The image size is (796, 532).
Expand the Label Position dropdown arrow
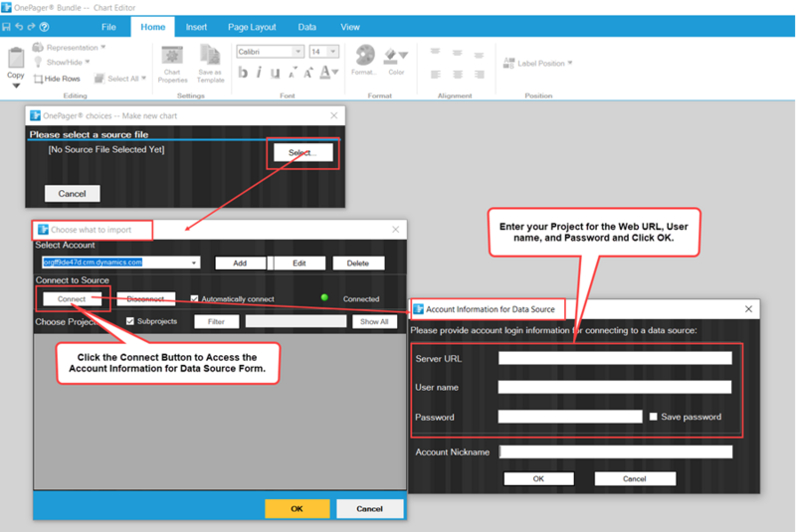point(570,63)
